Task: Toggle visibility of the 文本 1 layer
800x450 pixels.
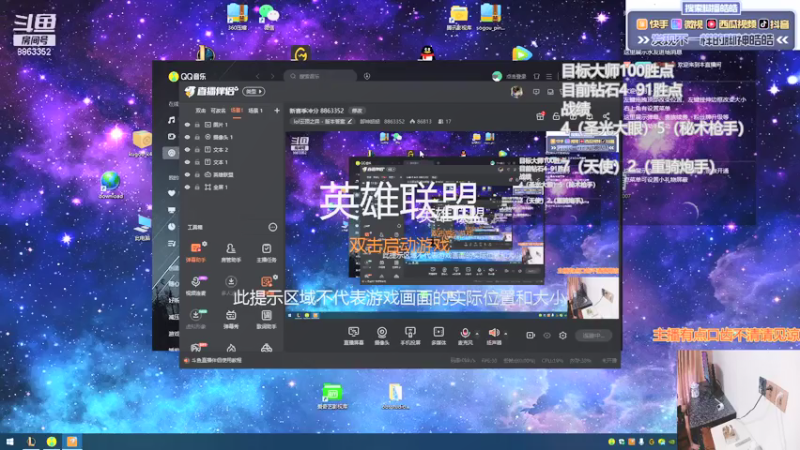Action: coord(187,162)
